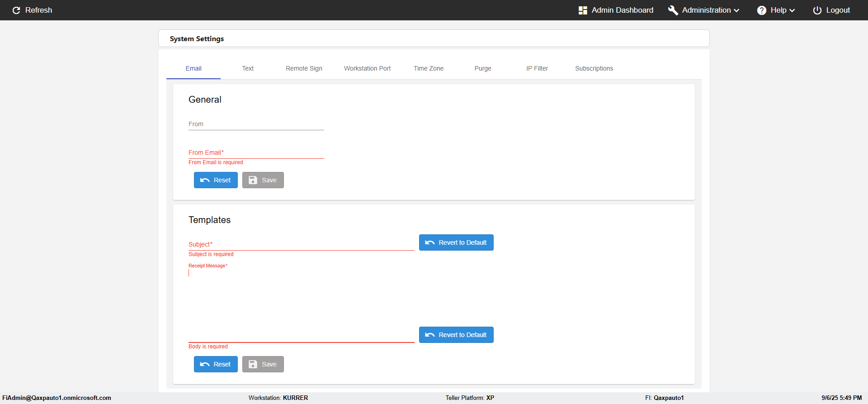
Task: Click Save in the Templates section
Action: [263, 364]
